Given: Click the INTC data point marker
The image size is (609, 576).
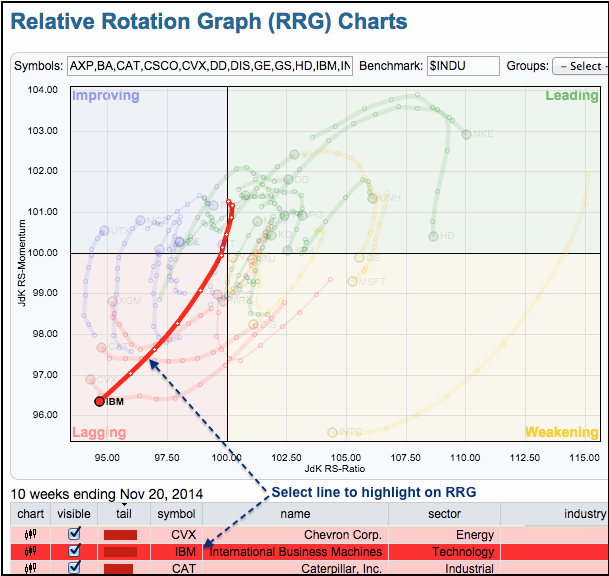Looking at the screenshot, I should [x=333, y=432].
